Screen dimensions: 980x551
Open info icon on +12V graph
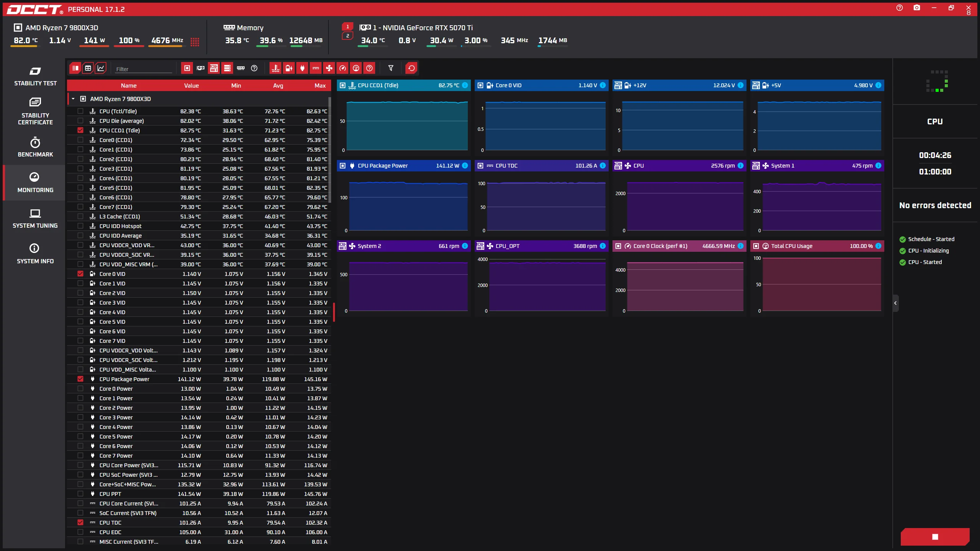741,85
